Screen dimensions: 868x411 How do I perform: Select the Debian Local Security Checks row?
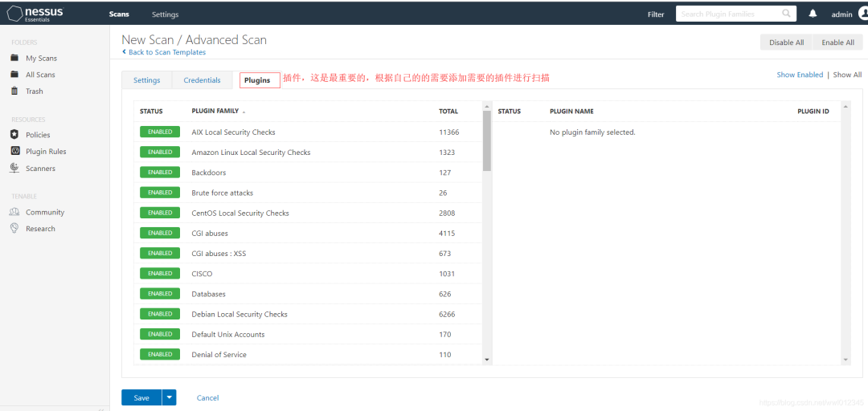click(308, 314)
